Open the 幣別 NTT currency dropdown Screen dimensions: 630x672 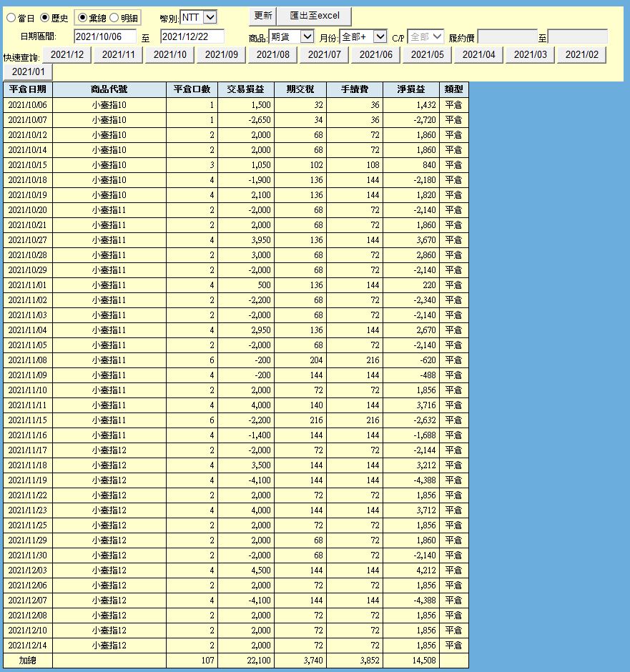[198, 18]
